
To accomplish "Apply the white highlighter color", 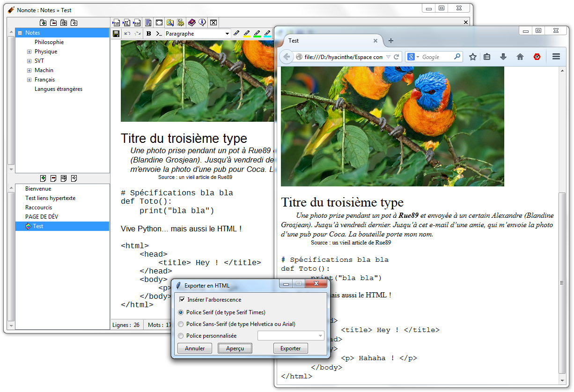I will (x=236, y=34).
